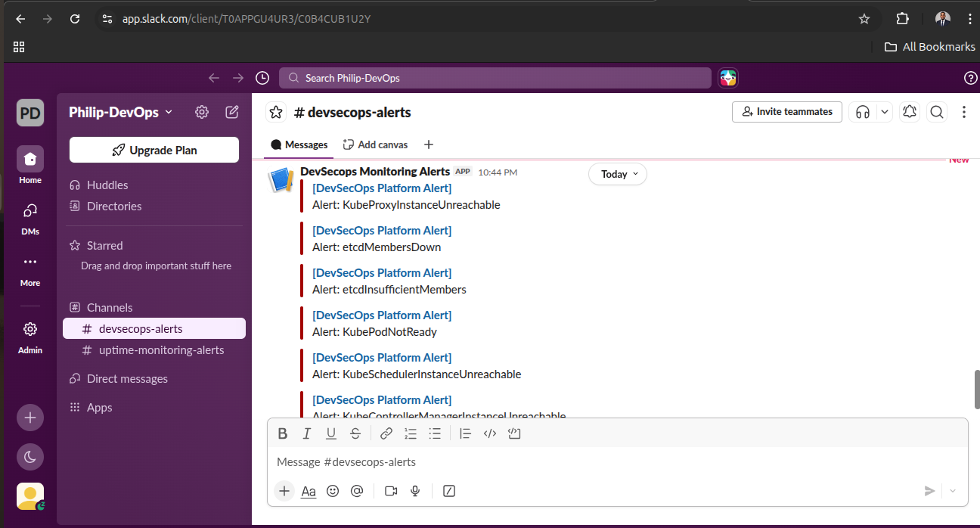Go back in browser history
The width and height of the screenshot is (980, 528).
pos(20,19)
